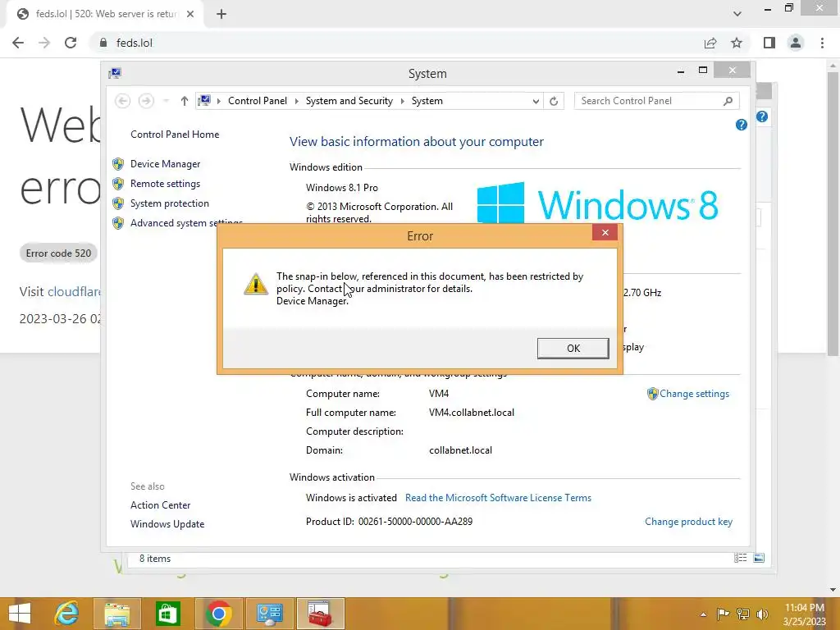Switch to the red toolbox taskbar app
Image resolution: width=840 pixels, height=630 pixels.
[320, 614]
